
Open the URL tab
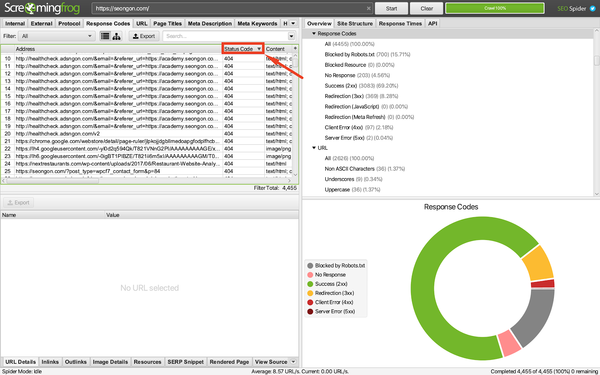coord(142,23)
